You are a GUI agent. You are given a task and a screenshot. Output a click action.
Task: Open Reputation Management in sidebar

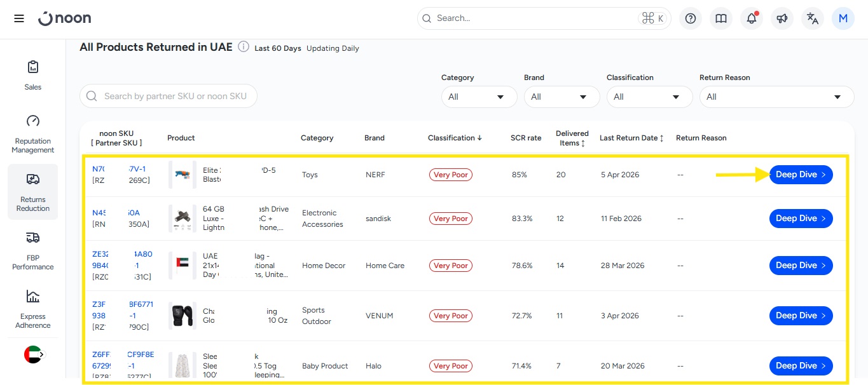click(x=33, y=134)
